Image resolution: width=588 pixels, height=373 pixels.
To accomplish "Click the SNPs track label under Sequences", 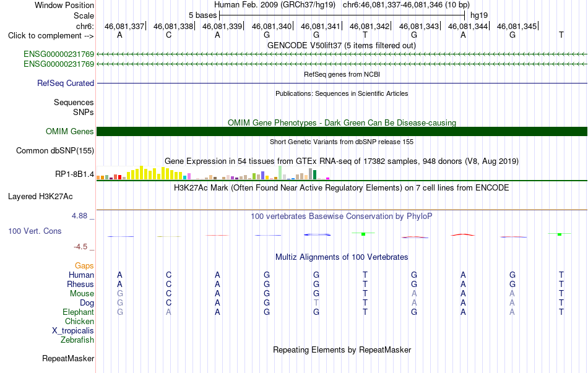I will coord(84,112).
